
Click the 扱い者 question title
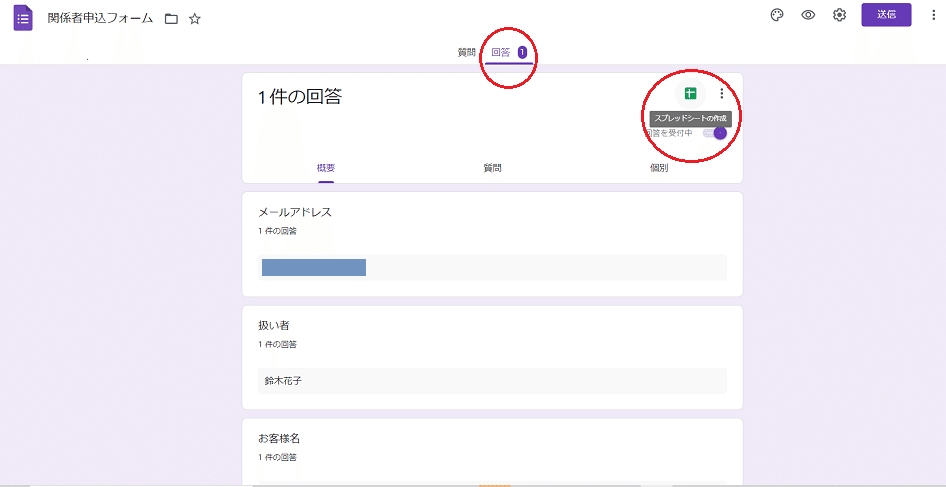tap(274, 325)
